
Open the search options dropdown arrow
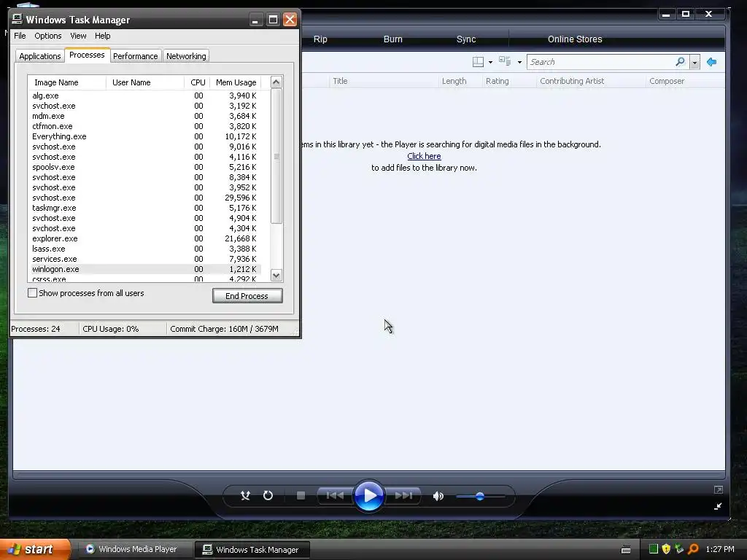(x=695, y=63)
